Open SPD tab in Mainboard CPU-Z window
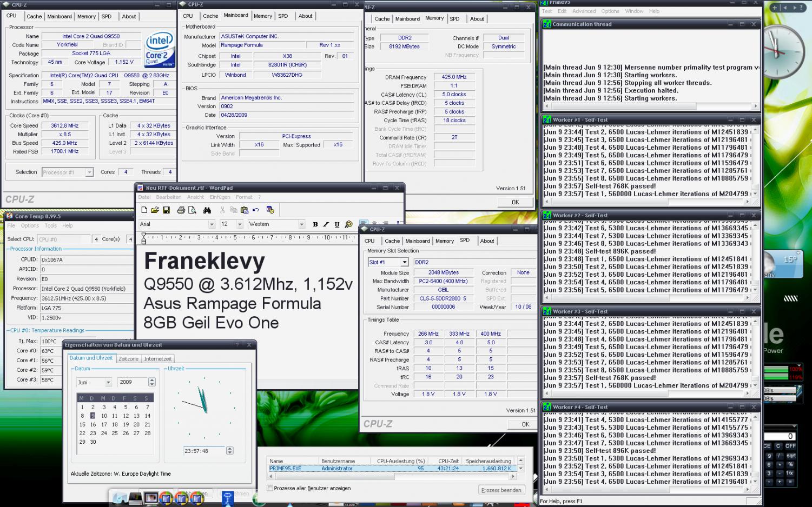 pos(283,16)
